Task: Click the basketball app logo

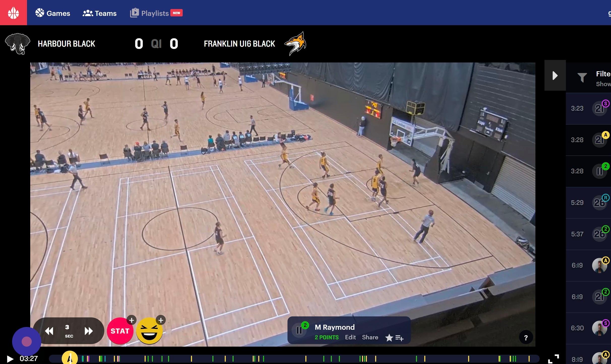Action: [13, 13]
